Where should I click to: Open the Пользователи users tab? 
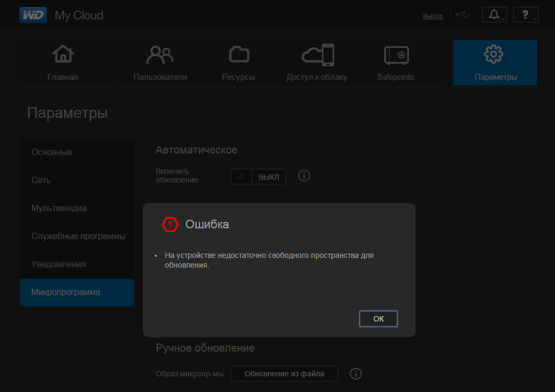pyautogui.click(x=161, y=62)
